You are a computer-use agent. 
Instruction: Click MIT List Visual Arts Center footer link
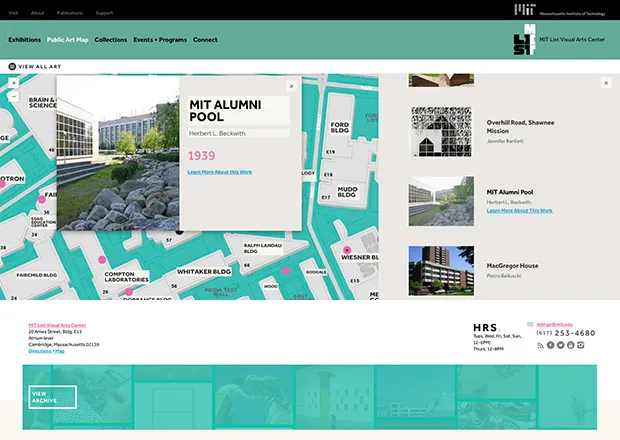[57, 325]
